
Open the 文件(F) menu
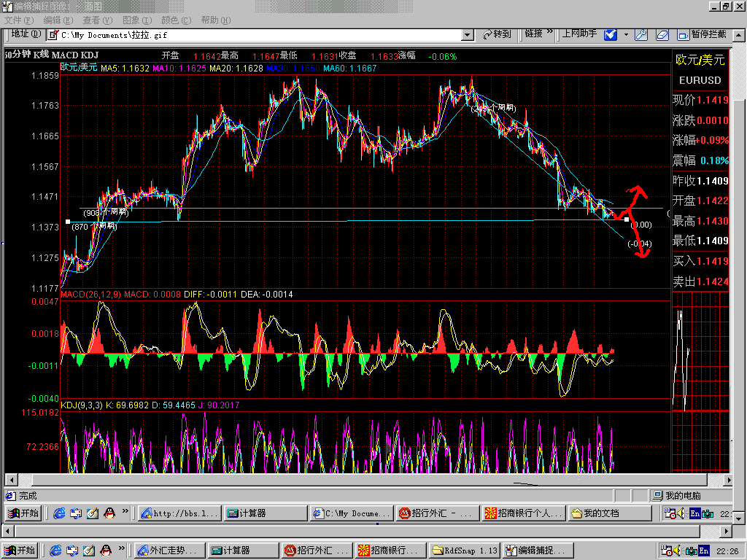19,20
